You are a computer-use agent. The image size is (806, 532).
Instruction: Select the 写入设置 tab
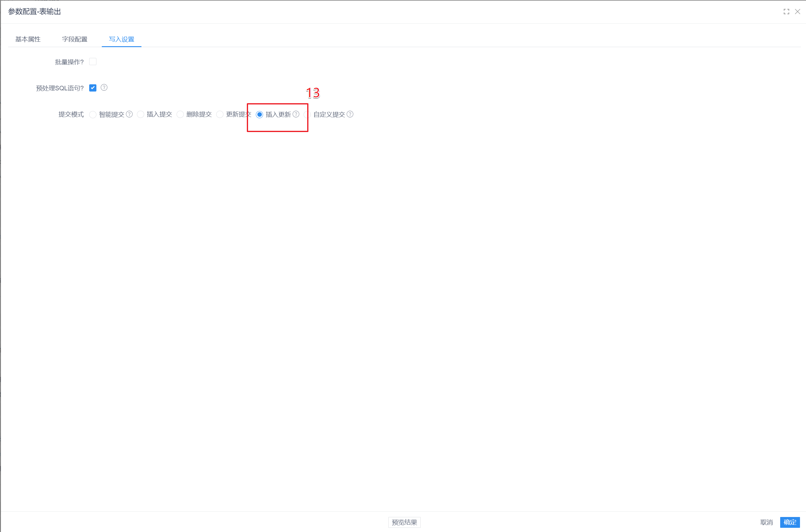(x=122, y=39)
